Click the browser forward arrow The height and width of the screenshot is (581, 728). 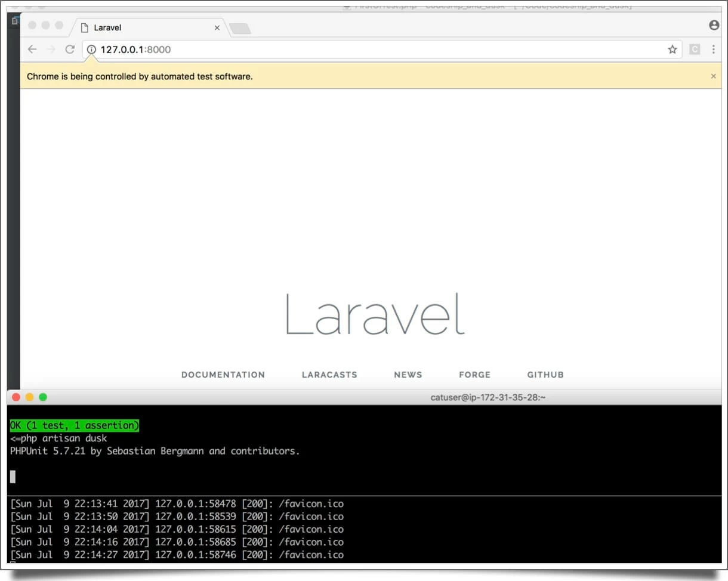tap(51, 50)
